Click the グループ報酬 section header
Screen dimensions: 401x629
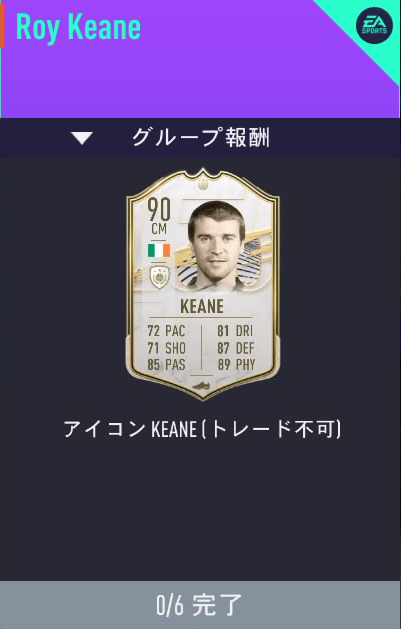200,138
